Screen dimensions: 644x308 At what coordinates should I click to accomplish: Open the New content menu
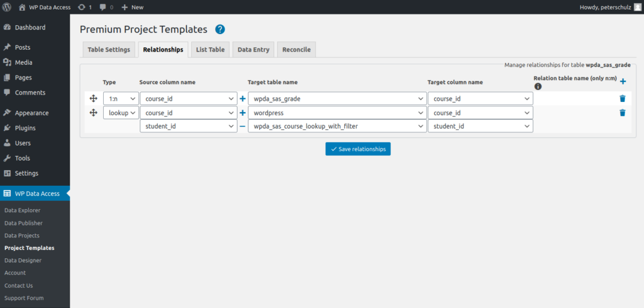(x=133, y=7)
